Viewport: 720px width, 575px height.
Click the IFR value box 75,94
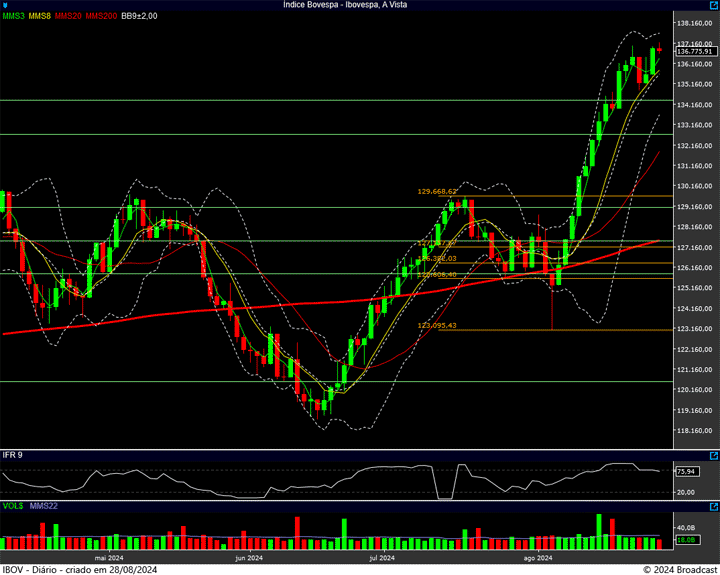pyautogui.click(x=686, y=471)
